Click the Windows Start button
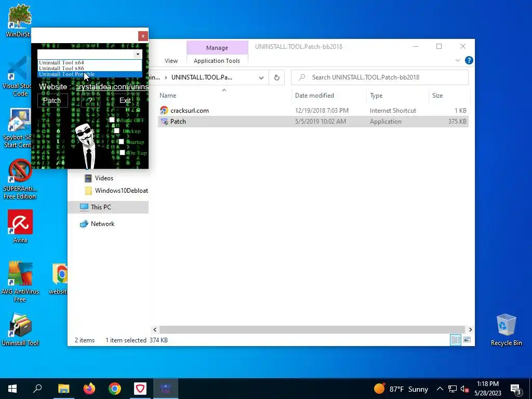The height and width of the screenshot is (399, 532). (12, 389)
